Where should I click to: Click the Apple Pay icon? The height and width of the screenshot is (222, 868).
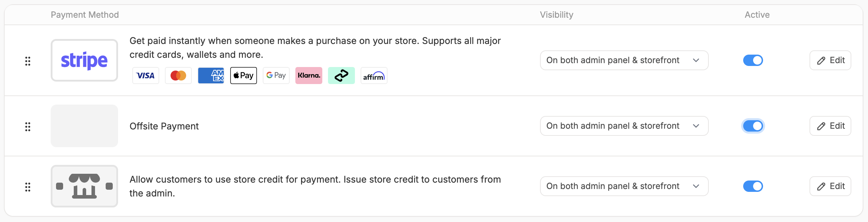(244, 76)
